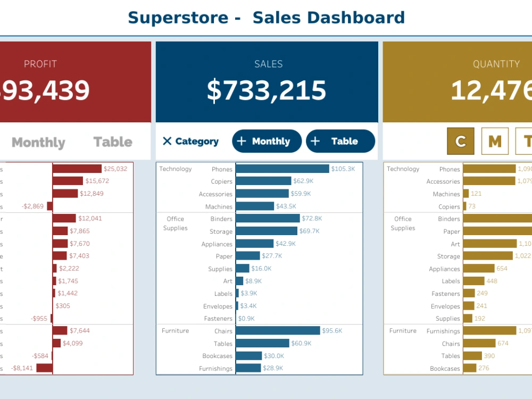Toggle the Table view in the Profit panel

pyautogui.click(x=112, y=142)
